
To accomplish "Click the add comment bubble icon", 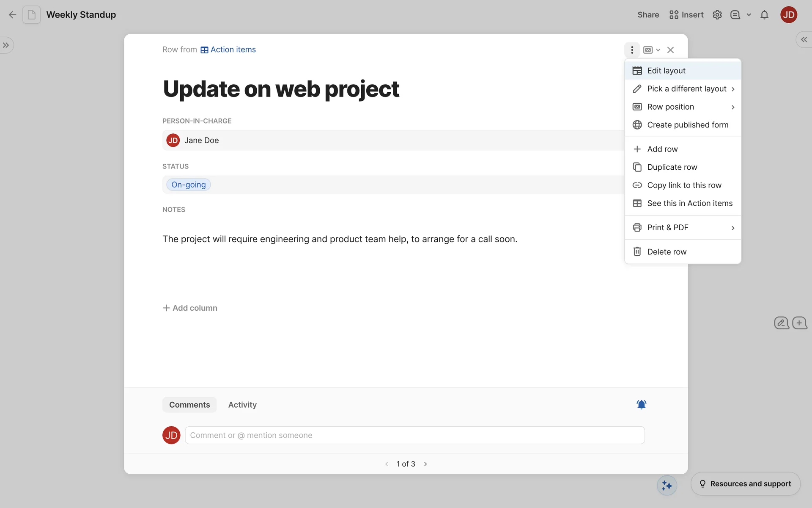I will tap(799, 323).
